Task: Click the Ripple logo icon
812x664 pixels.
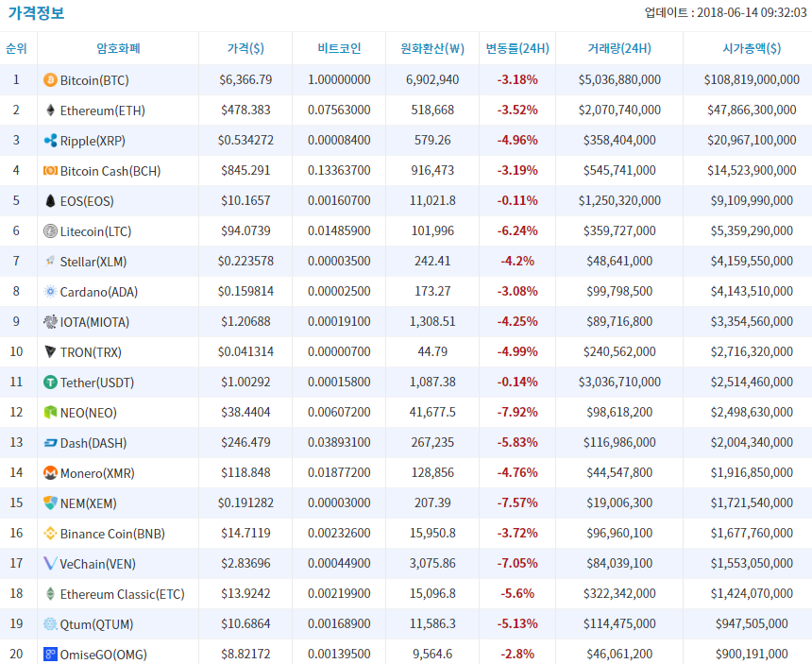Action: click(x=50, y=141)
